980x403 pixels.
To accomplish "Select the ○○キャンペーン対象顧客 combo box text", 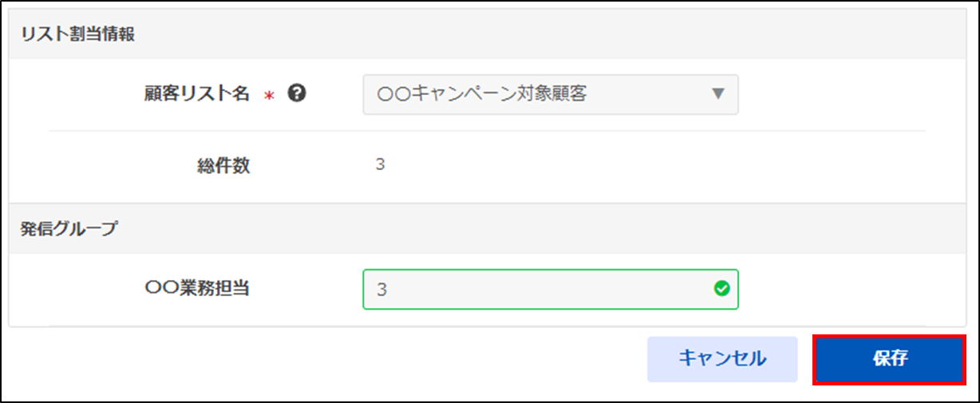I will click(x=482, y=94).
